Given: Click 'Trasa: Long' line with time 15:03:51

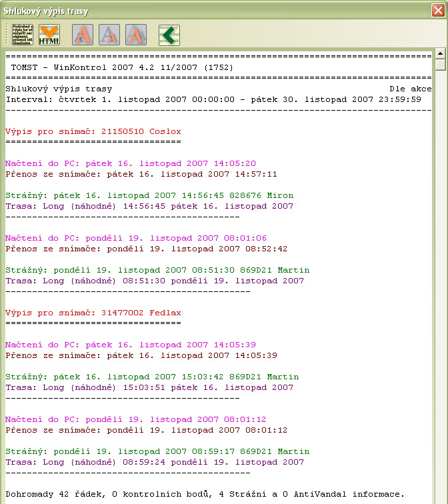Looking at the screenshot, I should click(x=149, y=387).
